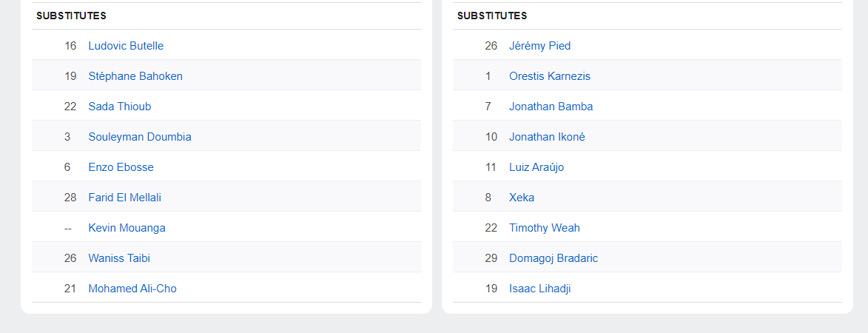Open Jonathan Ikoné's page
Image resolution: width=868 pixels, height=333 pixels.
click(x=547, y=137)
